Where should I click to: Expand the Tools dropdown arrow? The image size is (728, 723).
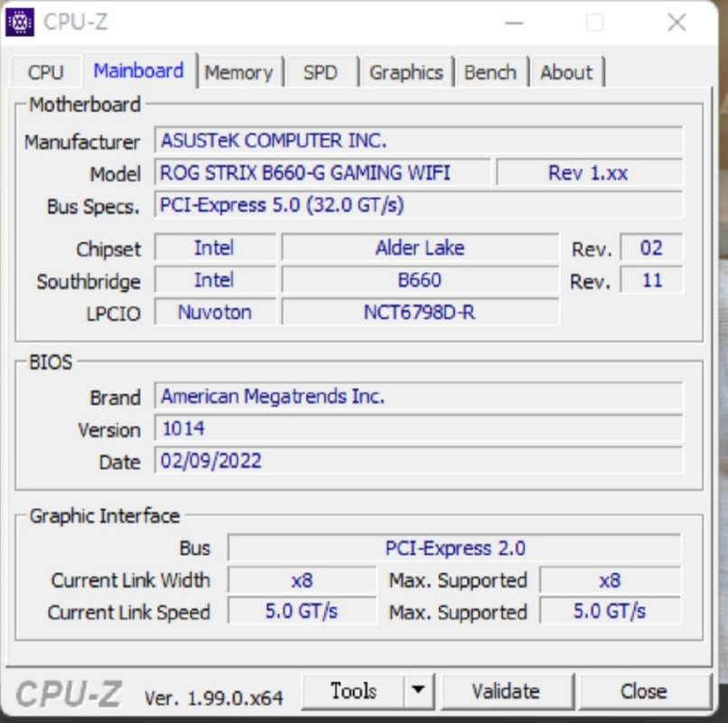(x=418, y=691)
